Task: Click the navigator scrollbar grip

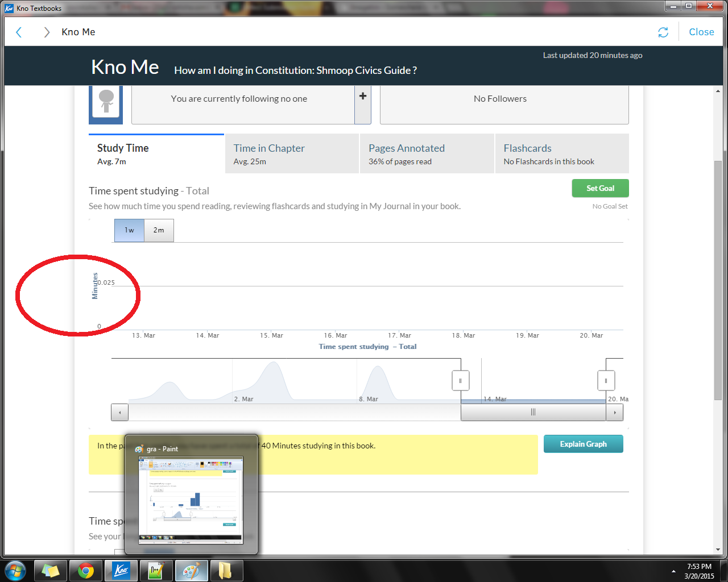Action: [533, 412]
